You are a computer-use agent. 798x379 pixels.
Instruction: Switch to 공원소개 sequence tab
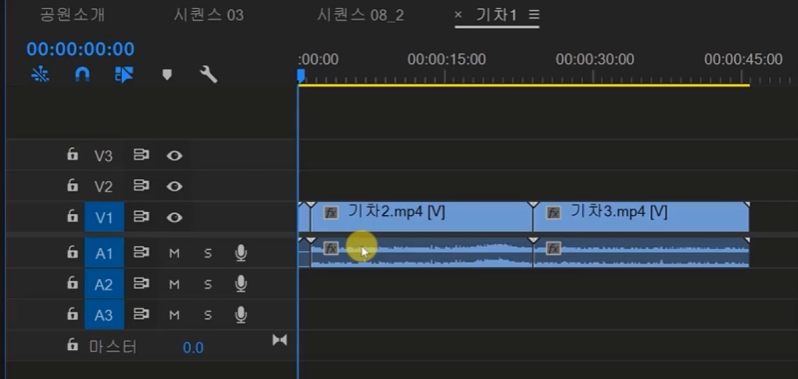click(x=72, y=15)
